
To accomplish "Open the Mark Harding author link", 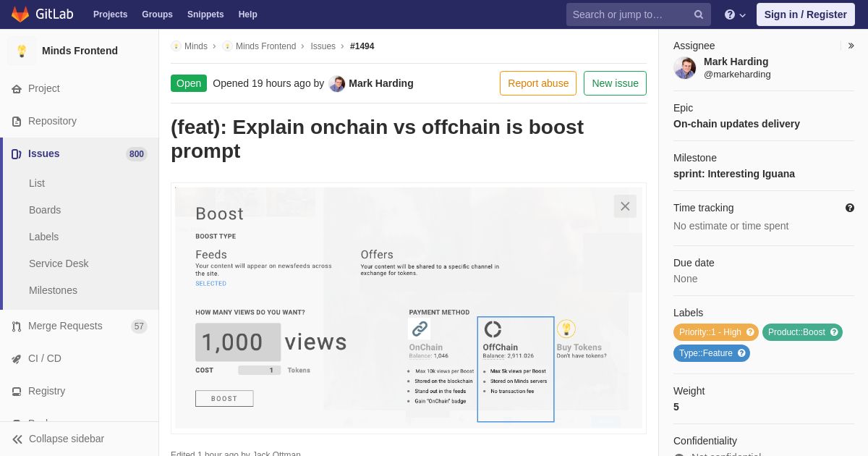I will (381, 83).
